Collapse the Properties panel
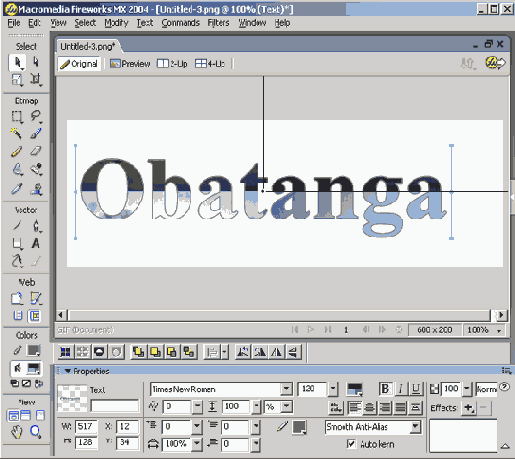 pos(68,371)
